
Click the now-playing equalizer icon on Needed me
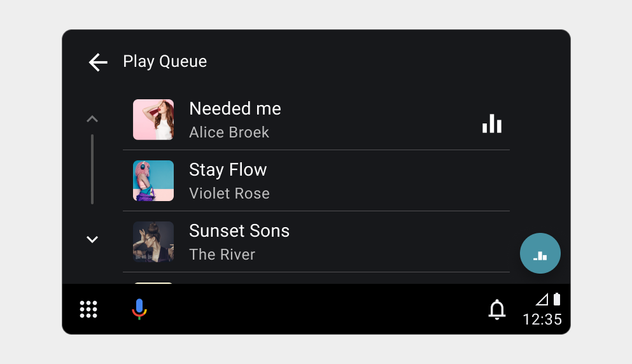492,123
